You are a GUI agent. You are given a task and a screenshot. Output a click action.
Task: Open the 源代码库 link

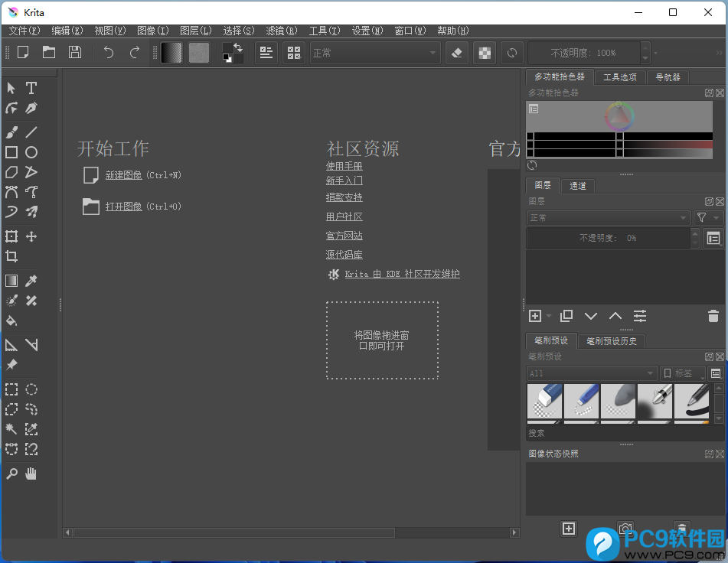pos(344,255)
